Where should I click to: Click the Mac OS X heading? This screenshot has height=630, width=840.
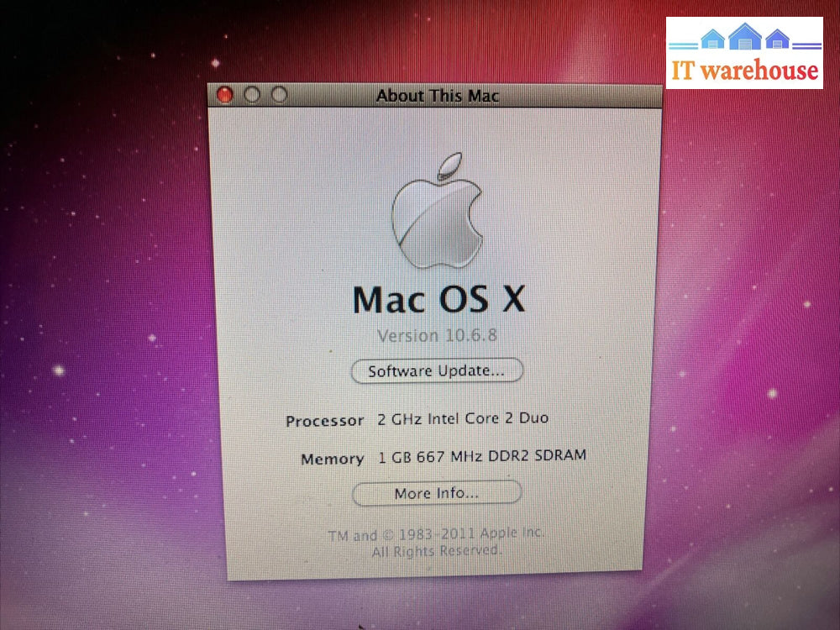pos(438,299)
